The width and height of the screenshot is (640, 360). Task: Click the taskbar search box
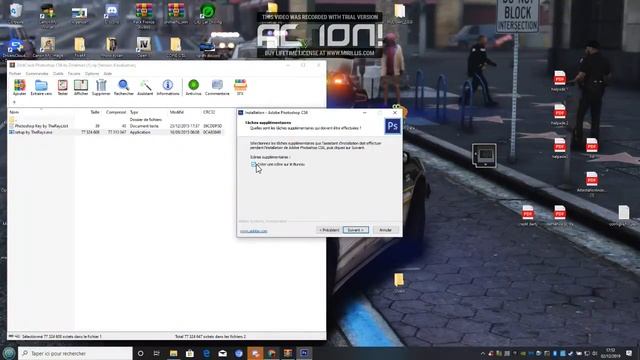76,353
